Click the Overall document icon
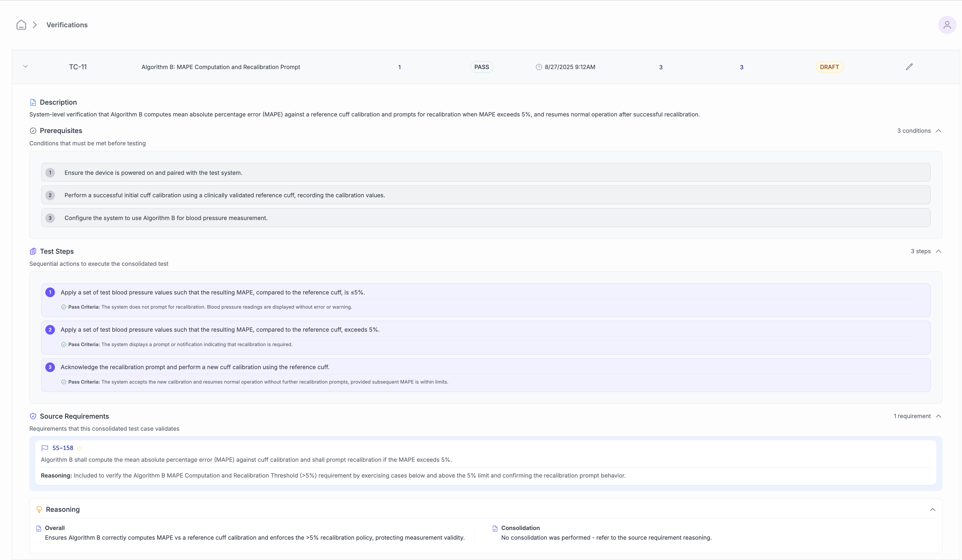Screen dimensions: 962x560 (39, 528)
